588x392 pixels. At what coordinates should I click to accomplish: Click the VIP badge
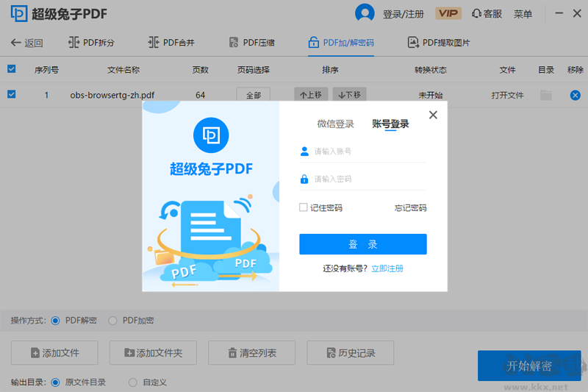coord(448,13)
